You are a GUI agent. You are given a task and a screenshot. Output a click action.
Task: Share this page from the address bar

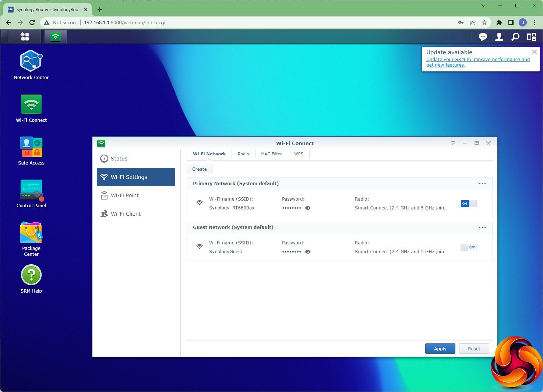pos(473,22)
